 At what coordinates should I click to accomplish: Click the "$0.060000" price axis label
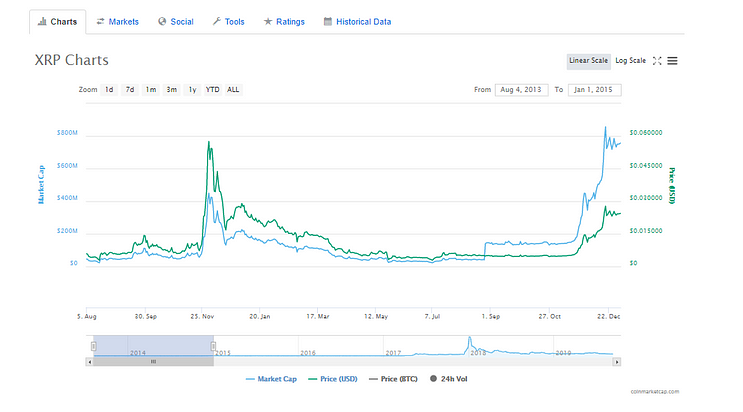point(646,133)
